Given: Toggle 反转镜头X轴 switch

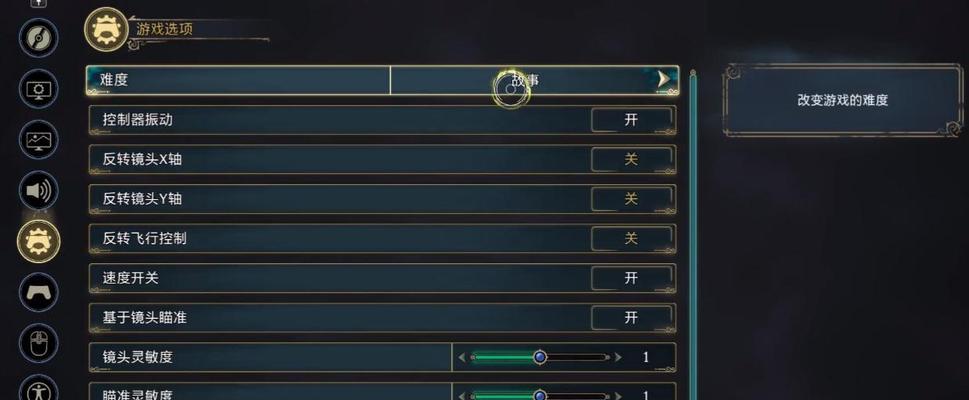Looking at the screenshot, I should coord(631,160).
